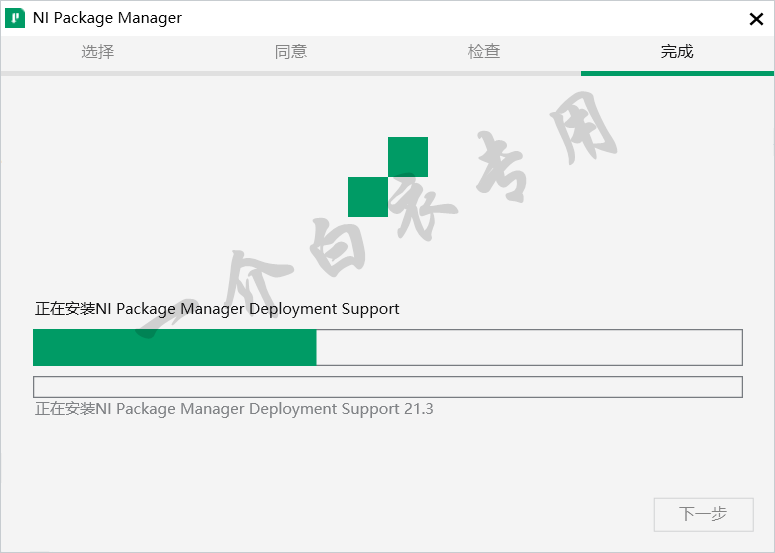Click the green filled part of the progress bar
Viewport: 775px width, 553px height.
click(175, 347)
